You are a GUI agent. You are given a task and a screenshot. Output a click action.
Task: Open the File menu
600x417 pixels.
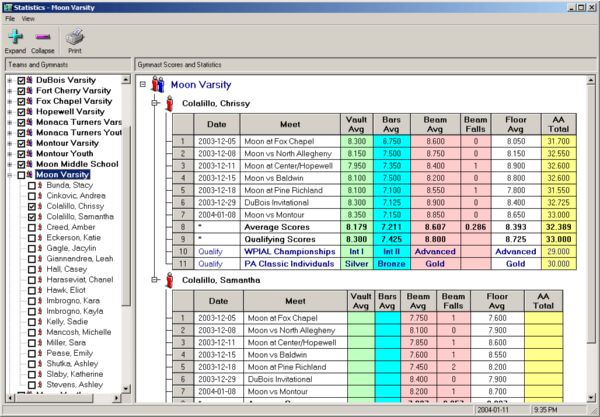(x=10, y=19)
